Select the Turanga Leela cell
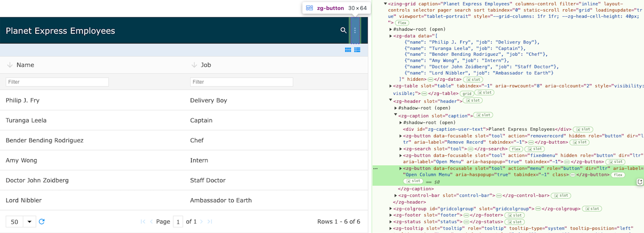This screenshot has height=233, width=644. [92, 120]
